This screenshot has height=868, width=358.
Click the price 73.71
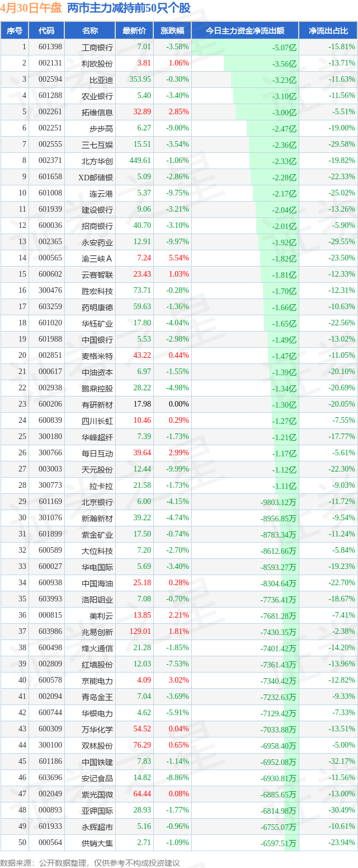click(142, 291)
